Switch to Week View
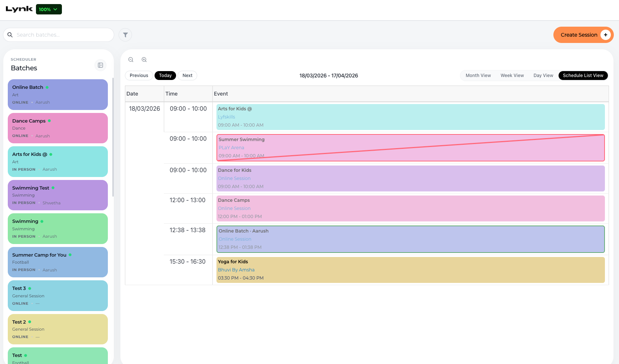Screen dimensions: 619x364 click(512, 76)
